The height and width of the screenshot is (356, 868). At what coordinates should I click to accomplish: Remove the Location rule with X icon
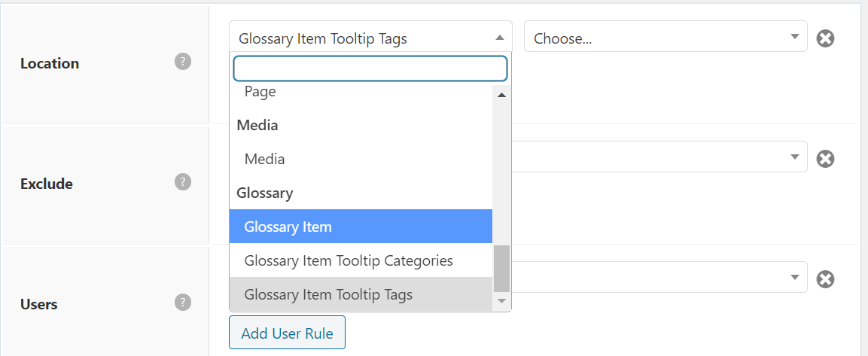825,38
